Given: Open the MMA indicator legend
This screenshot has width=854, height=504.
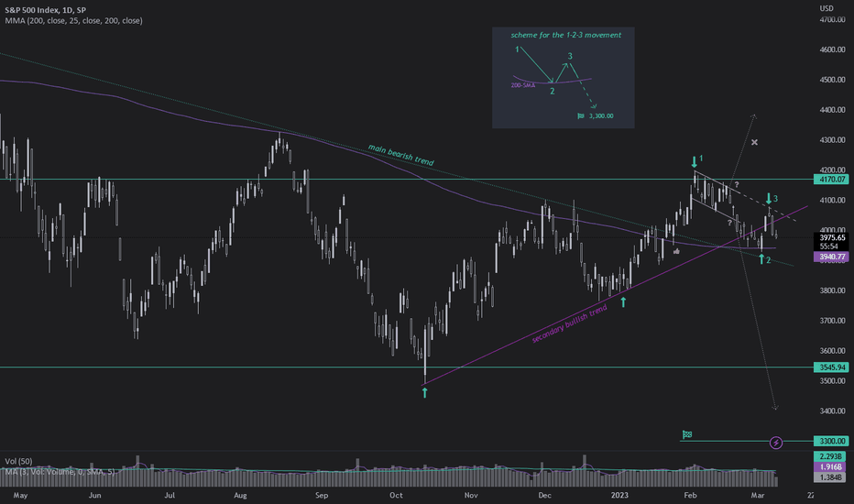Looking at the screenshot, I should [73, 21].
